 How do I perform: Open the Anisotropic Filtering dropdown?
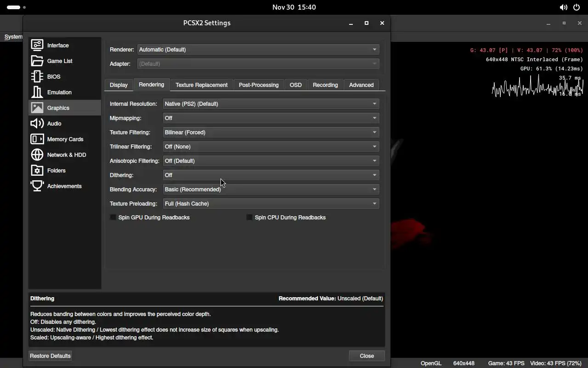tap(271, 161)
